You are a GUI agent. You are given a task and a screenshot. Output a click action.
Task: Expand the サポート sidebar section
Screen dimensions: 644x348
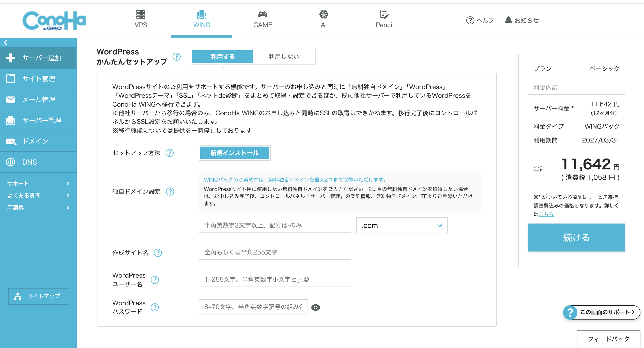[38, 183]
